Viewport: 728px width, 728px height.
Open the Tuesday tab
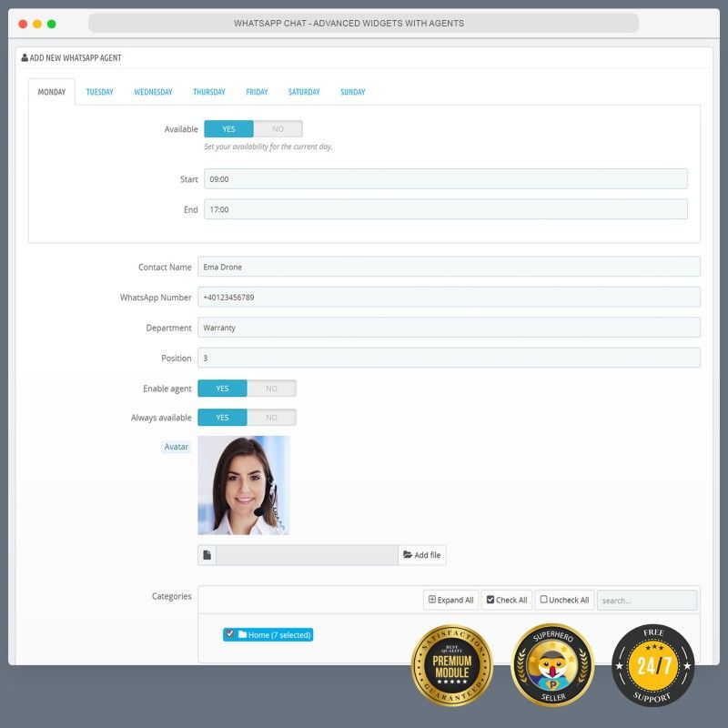pyautogui.click(x=100, y=92)
